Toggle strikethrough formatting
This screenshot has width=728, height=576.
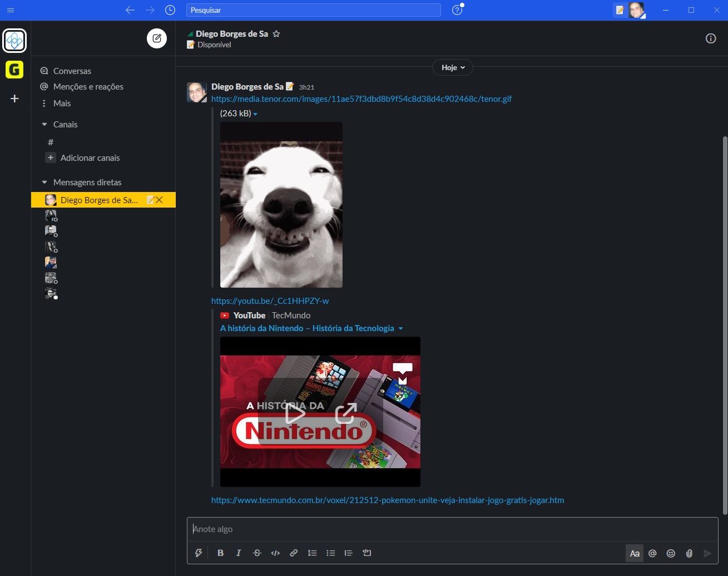[257, 553]
